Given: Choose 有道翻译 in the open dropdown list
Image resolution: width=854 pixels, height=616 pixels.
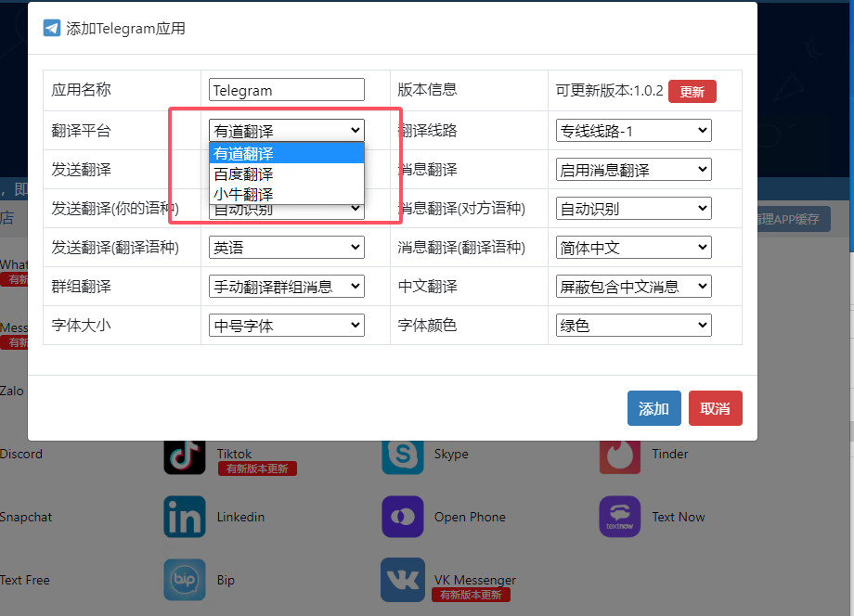Looking at the screenshot, I should tap(287, 153).
